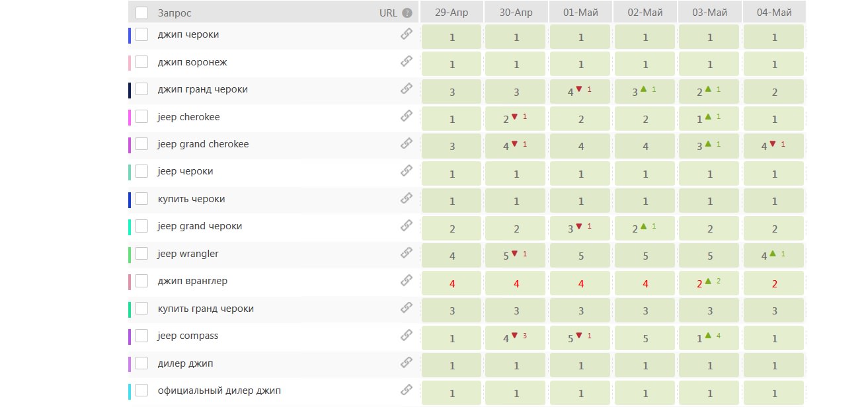This screenshot has height=407, width=868.
Task: Open link icon for купить чероки
Action: (407, 198)
